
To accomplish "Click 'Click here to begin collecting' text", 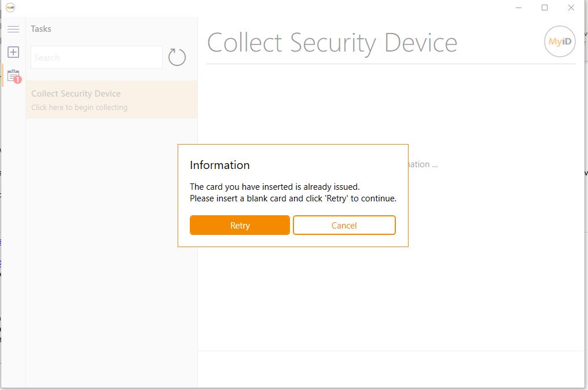I will pos(79,107).
